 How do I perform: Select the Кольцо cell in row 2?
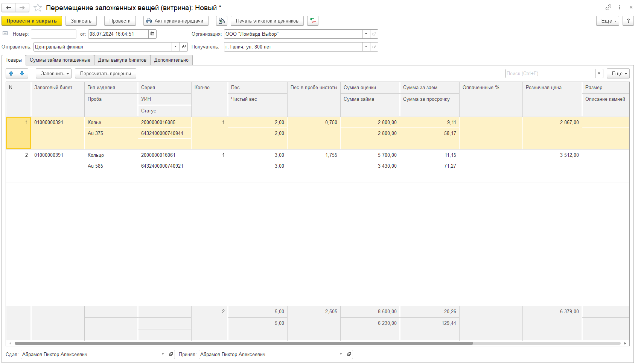[x=111, y=155]
